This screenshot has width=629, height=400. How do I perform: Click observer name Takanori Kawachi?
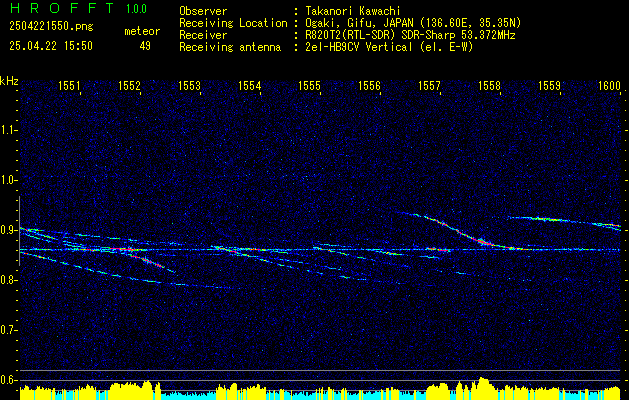(x=353, y=11)
